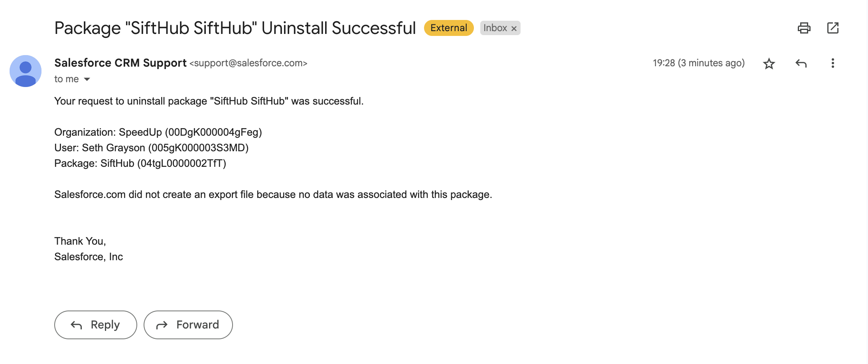Expand recipient details arrow next to "to me"
This screenshot has height=364, width=868.
(x=87, y=79)
